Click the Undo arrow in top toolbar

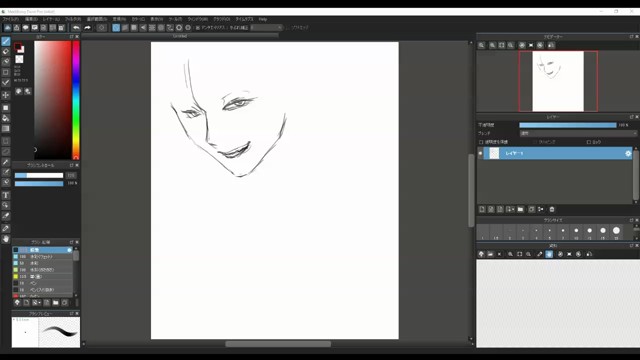point(76,28)
